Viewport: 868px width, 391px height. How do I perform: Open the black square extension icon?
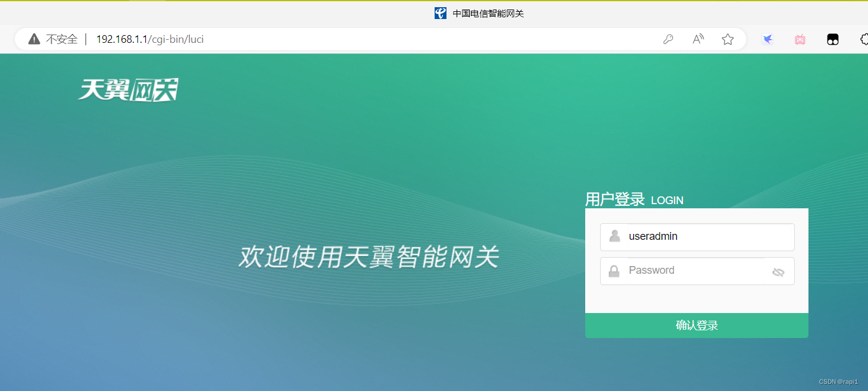833,39
